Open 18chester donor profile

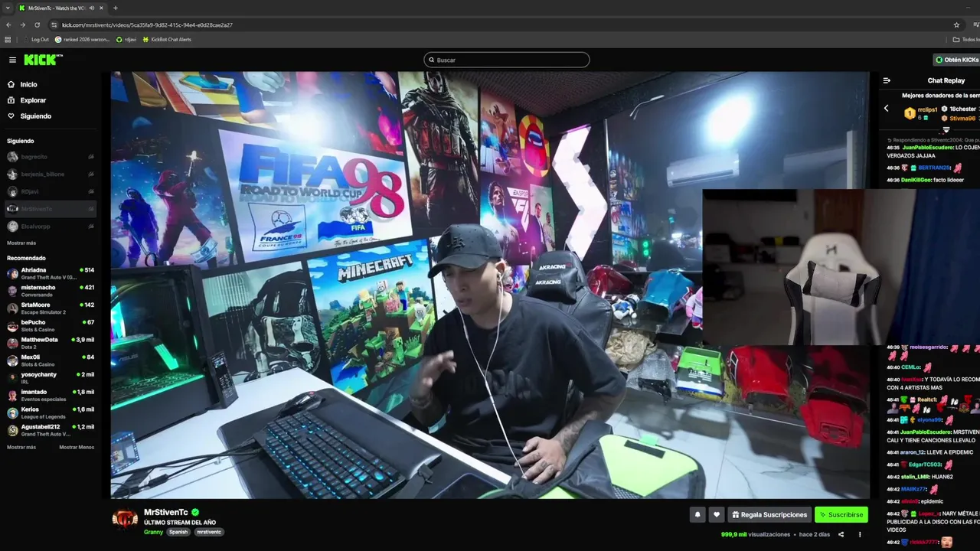pos(962,109)
